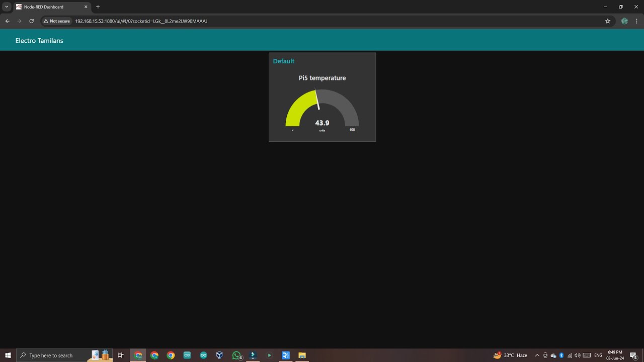The height and width of the screenshot is (362, 644).
Task: Open the tab search dropdown arrow
Action: point(7,7)
